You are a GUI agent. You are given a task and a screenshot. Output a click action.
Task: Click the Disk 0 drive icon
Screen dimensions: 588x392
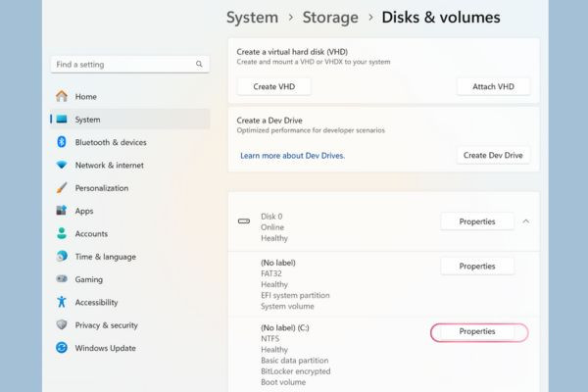click(244, 220)
